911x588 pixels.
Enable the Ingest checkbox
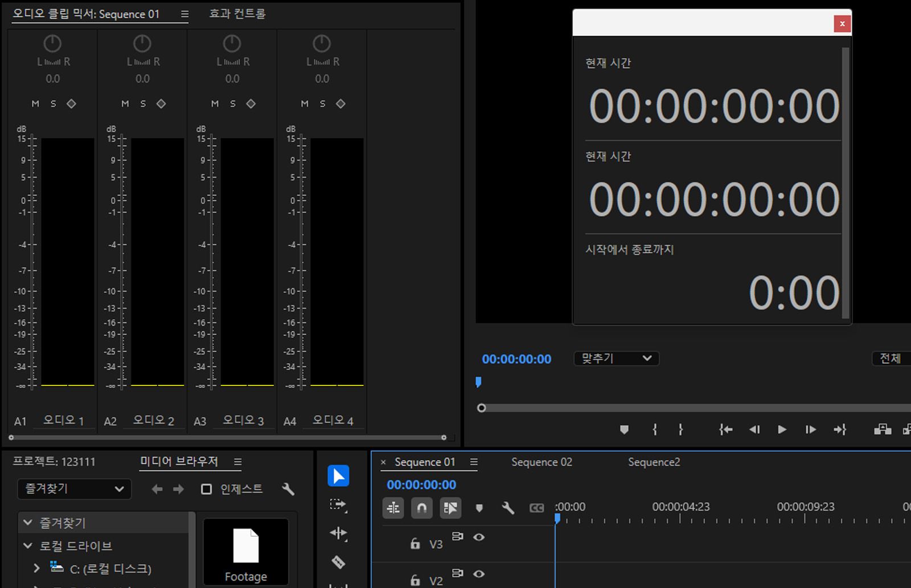click(x=207, y=489)
